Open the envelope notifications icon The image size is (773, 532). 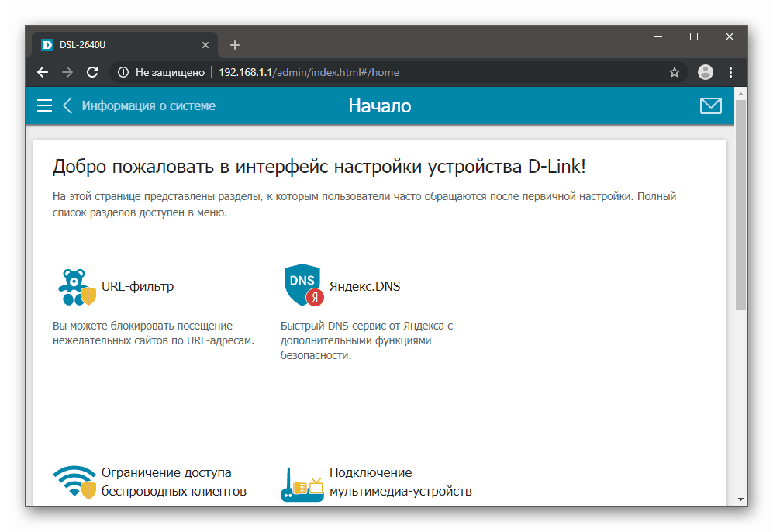710,105
